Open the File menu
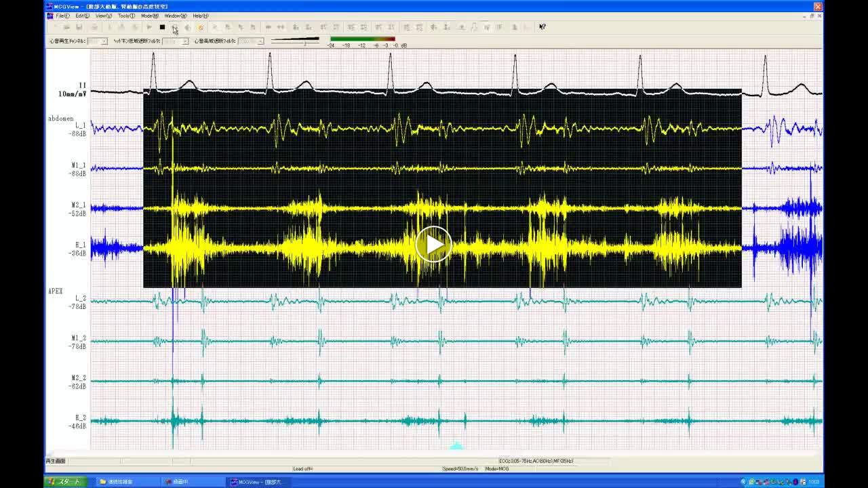 [62, 16]
